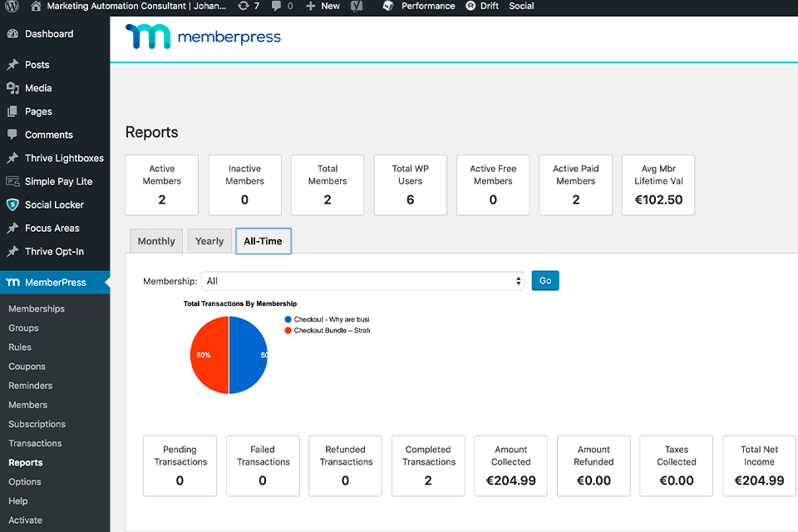Click the WordPress logo icon

tap(12, 6)
